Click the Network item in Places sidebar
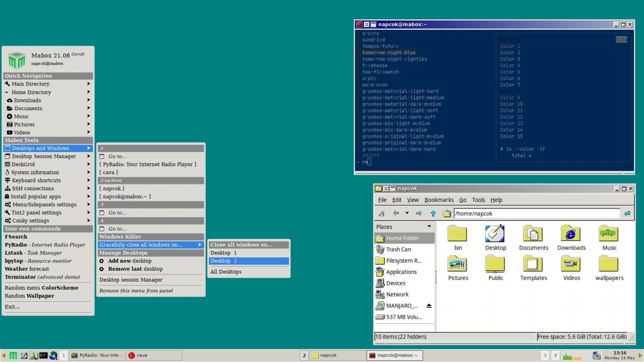The width and height of the screenshot is (644, 362). [397, 294]
